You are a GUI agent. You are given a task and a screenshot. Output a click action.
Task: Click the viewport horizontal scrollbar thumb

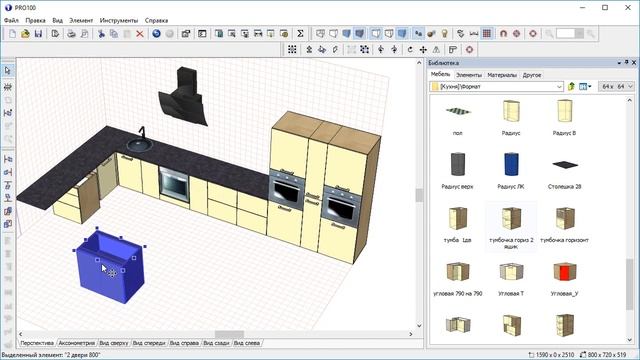(229, 334)
